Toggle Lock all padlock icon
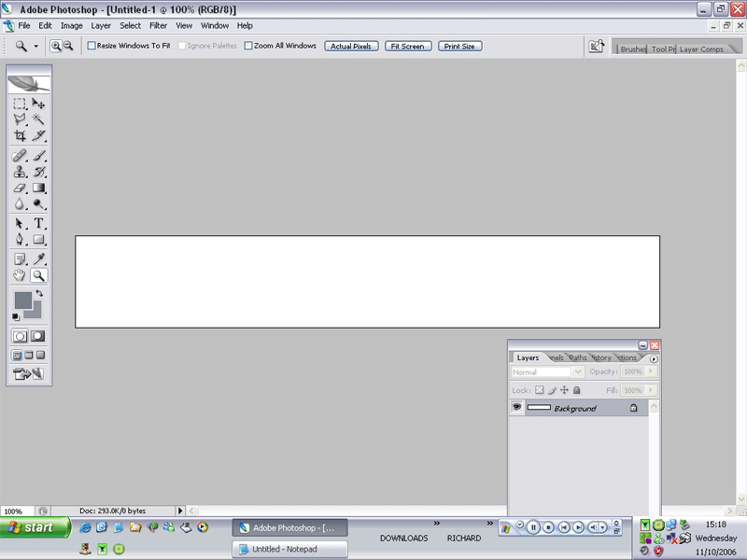Screen dimensions: 747x560 tap(577, 390)
